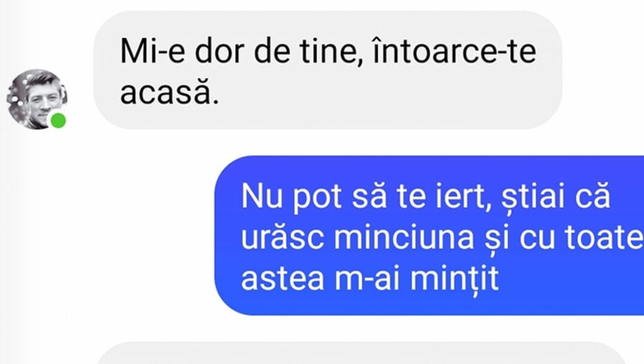The height and width of the screenshot is (364, 644).
Task: Click the green online status dot
Action: 58,121
